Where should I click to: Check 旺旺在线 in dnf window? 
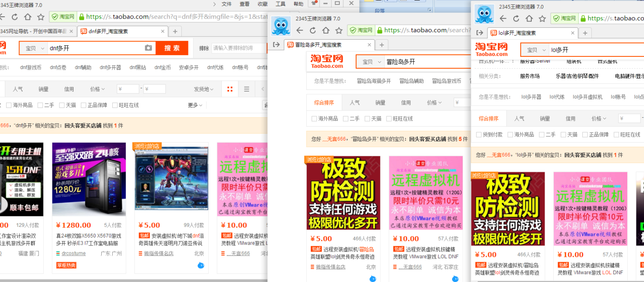coord(115,105)
